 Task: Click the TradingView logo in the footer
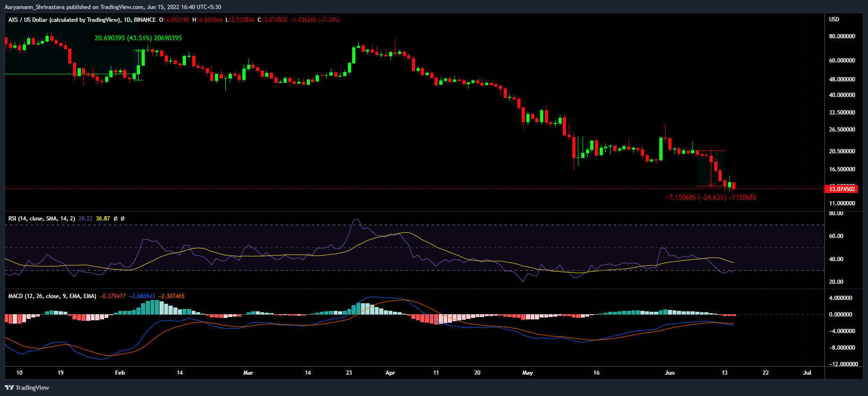pos(27,387)
